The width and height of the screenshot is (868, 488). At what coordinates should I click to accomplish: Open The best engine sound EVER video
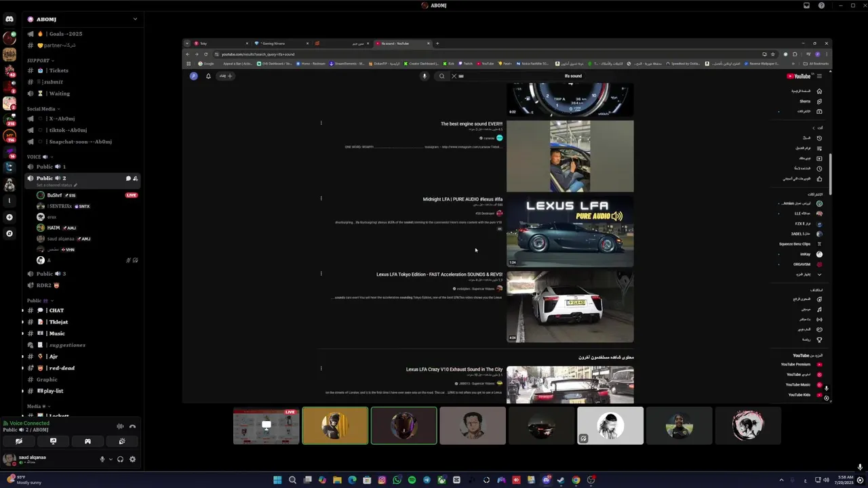point(471,124)
